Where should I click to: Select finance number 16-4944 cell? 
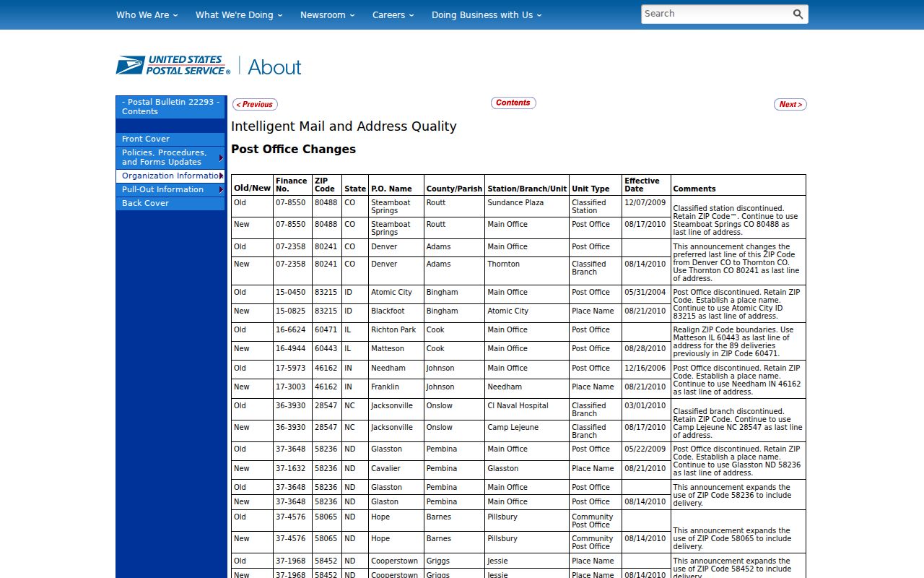(292, 351)
